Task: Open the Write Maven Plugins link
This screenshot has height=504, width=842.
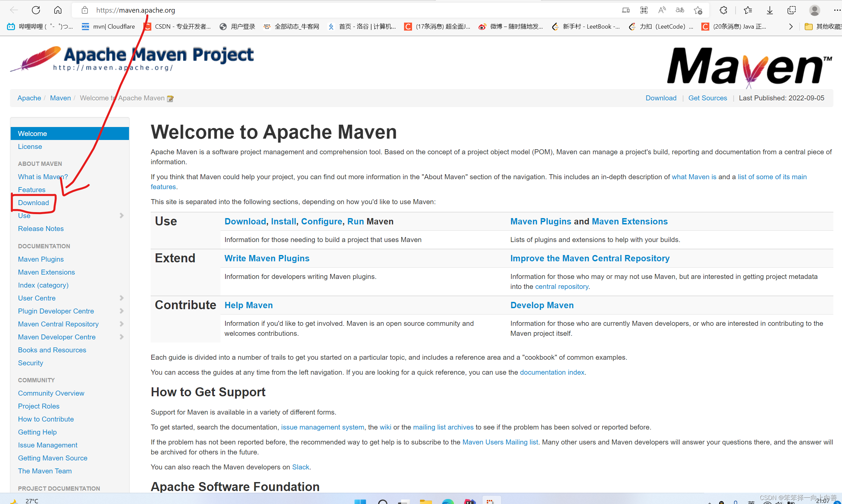Action: pos(267,258)
